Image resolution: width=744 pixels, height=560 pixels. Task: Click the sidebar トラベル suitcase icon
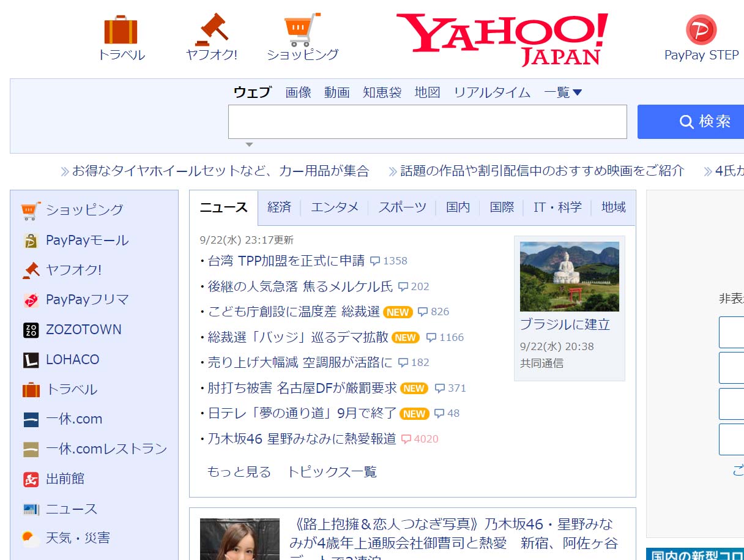pyautogui.click(x=31, y=390)
